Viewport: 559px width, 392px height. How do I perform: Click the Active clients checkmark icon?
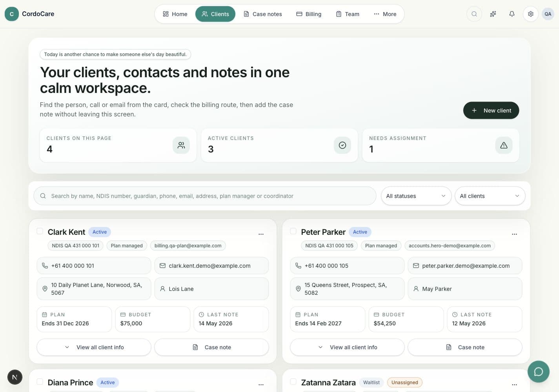click(342, 145)
